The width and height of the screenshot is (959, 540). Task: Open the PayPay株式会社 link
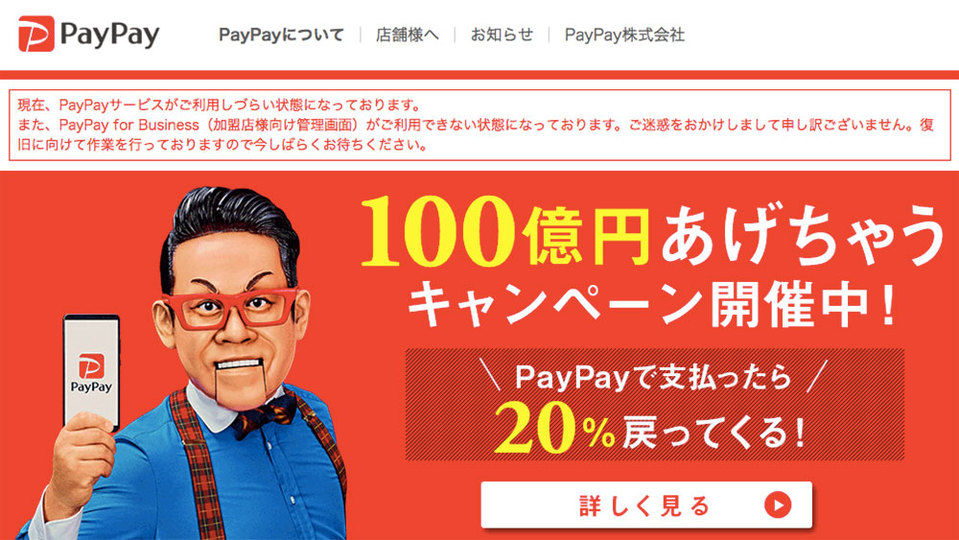(x=624, y=35)
